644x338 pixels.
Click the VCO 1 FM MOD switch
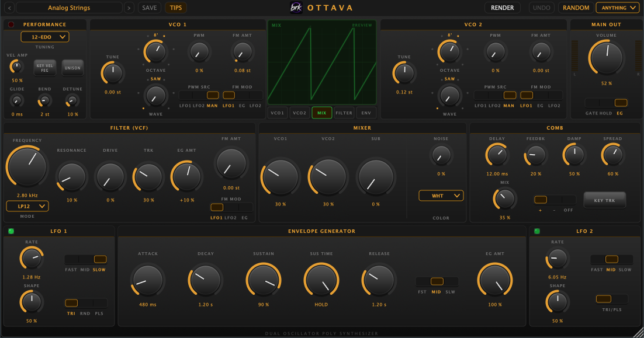(x=243, y=95)
